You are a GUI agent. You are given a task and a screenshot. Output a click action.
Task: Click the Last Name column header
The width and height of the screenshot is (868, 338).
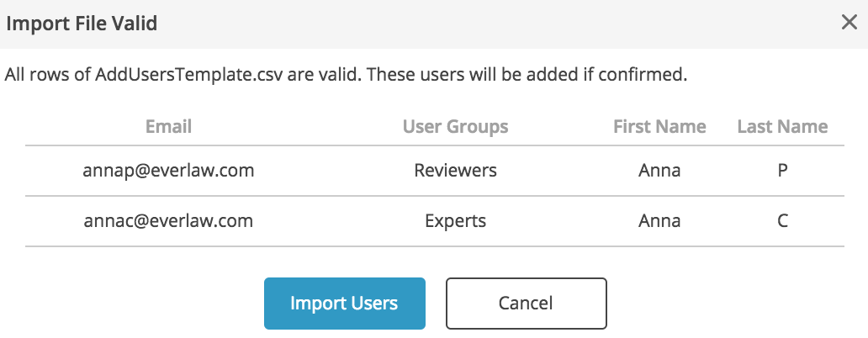coord(782,126)
